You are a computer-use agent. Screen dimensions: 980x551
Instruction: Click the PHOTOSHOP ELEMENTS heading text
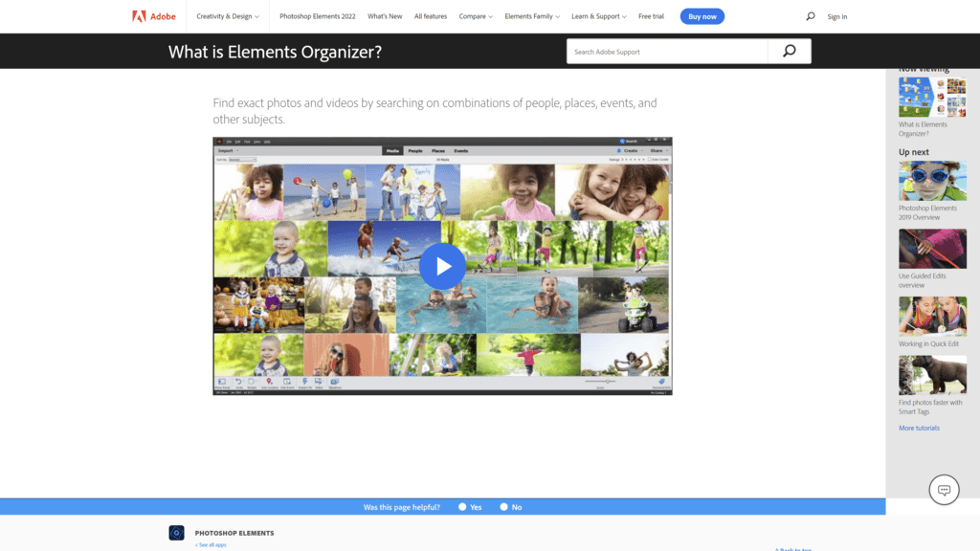(234, 533)
